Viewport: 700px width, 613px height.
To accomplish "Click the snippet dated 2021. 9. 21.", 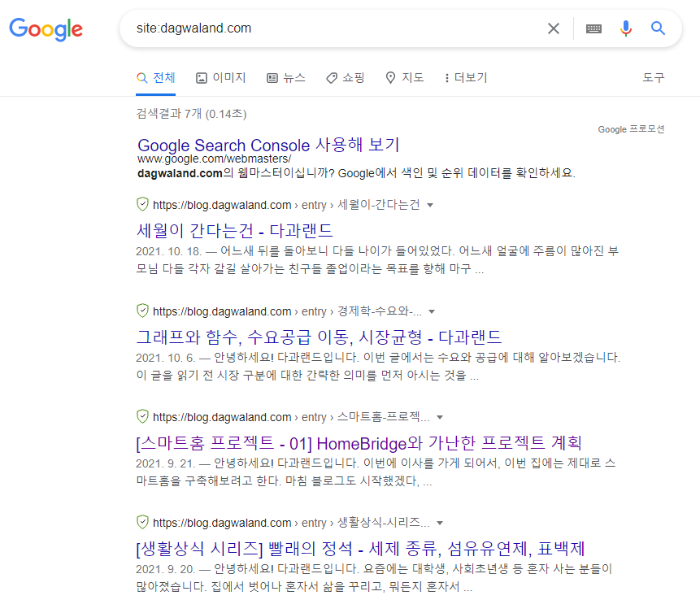I will pos(376,472).
